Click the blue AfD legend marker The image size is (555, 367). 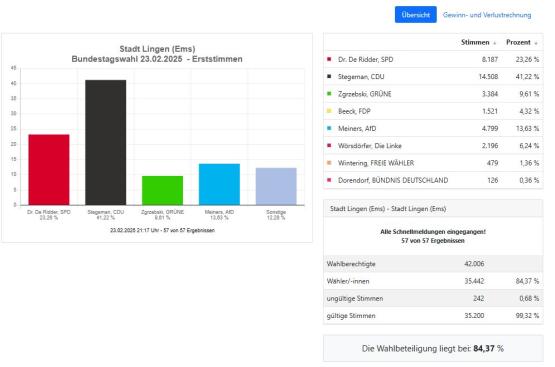point(329,128)
